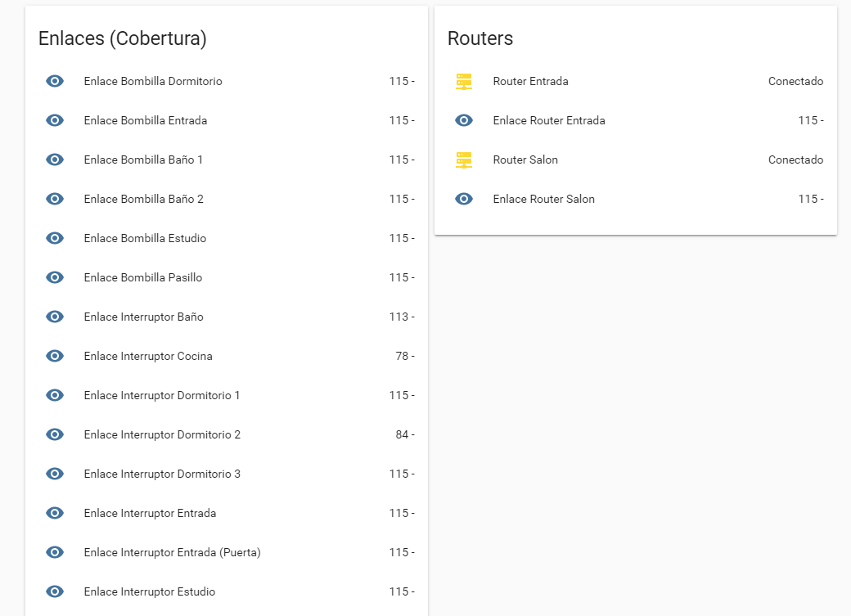Open the Enlace Interruptor Estudio label
Image resolution: width=851 pixels, height=616 pixels.
point(150,591)
